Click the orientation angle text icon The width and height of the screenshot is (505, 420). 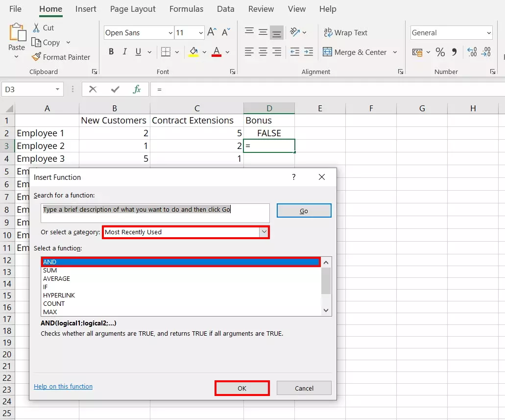coord(295,32)
